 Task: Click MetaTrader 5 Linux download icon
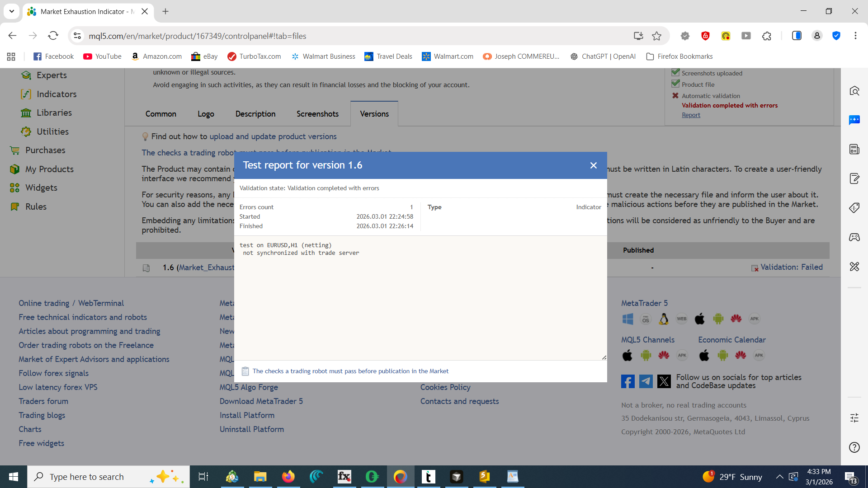(664, 319)
